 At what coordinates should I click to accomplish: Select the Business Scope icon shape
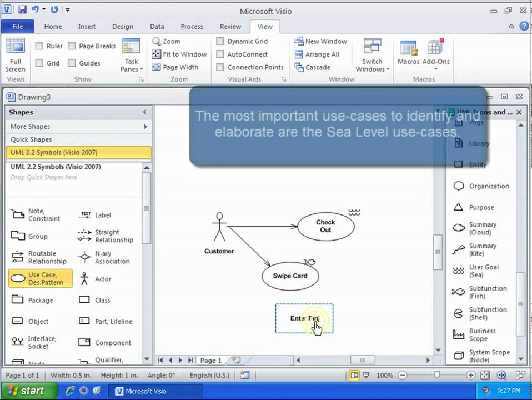pos(474,335)
